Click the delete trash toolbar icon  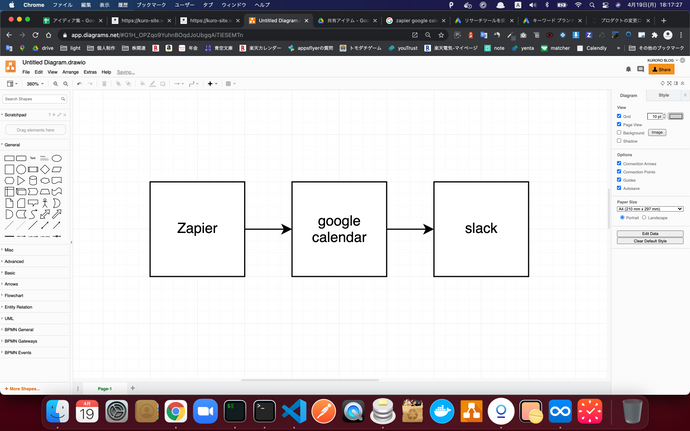104,84
